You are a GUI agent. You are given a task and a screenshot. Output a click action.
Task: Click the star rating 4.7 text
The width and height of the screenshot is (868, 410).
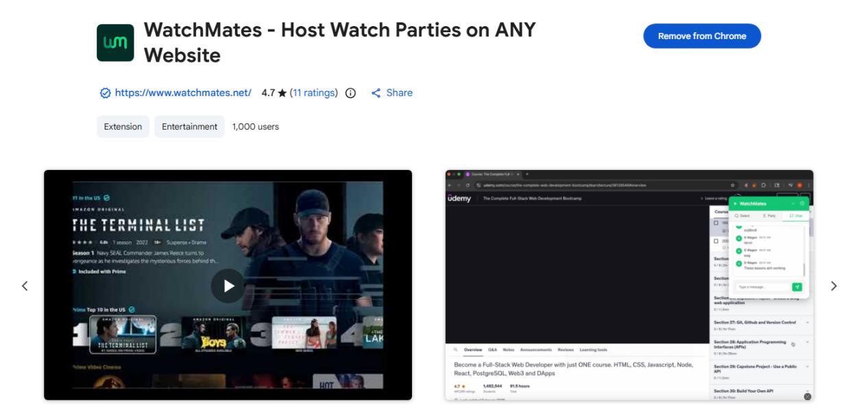[274, 93]
